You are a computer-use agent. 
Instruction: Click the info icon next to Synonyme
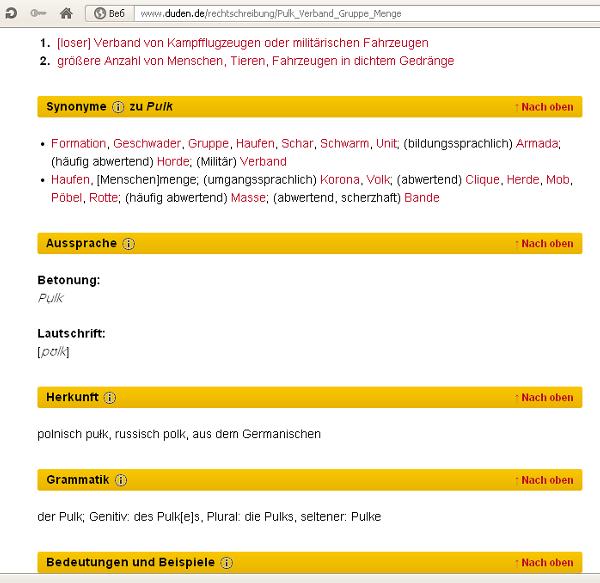(118, 106)
